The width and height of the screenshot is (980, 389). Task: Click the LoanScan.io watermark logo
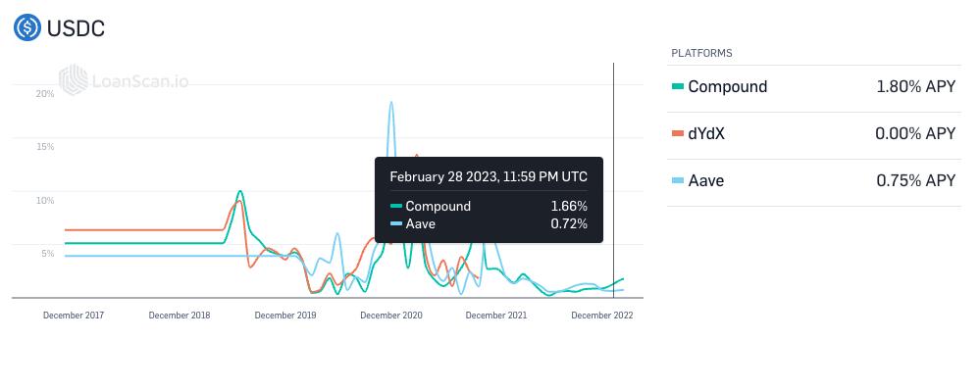click(124, 80)
